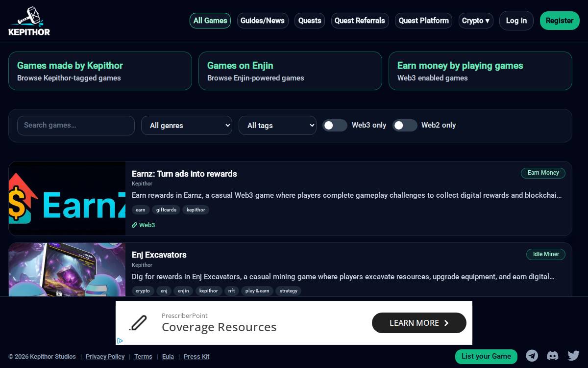Viewport: 588px width, 368px height.
Task: Open the Twitter icon in footer
Action: pyautogui.click(x=573, y=356)
